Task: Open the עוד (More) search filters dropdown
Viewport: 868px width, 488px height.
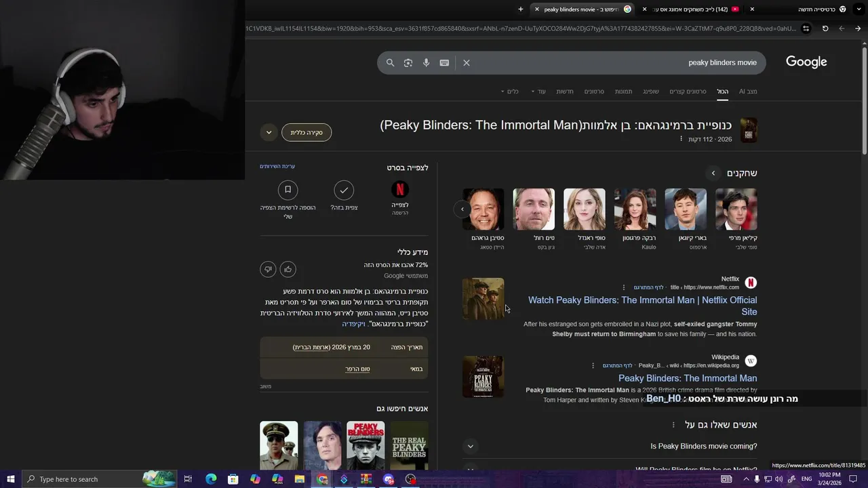Action: pos(538,91)
